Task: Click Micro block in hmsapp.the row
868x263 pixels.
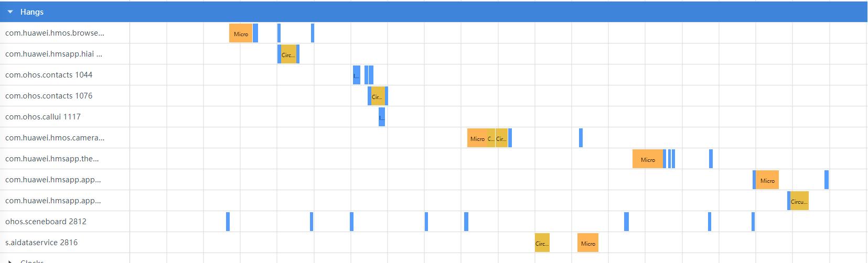Action: click(648, 159)
